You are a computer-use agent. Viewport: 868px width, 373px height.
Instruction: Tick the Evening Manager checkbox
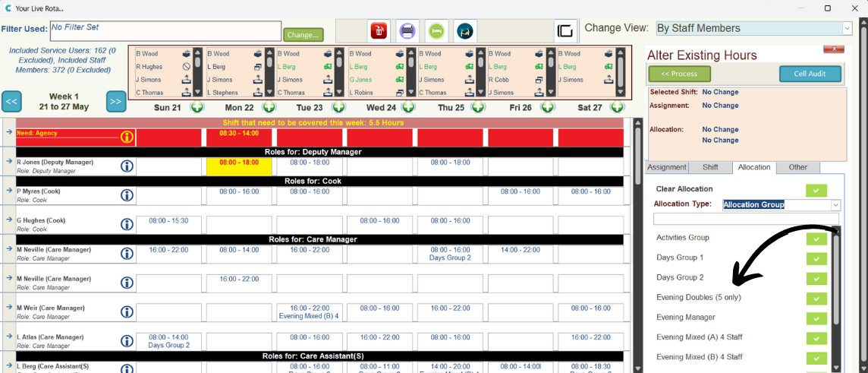coord(816,318)
